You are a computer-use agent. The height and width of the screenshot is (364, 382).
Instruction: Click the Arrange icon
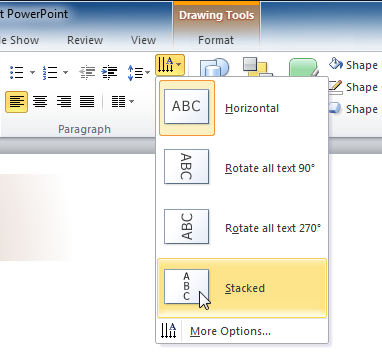click(x=257, y=67)
